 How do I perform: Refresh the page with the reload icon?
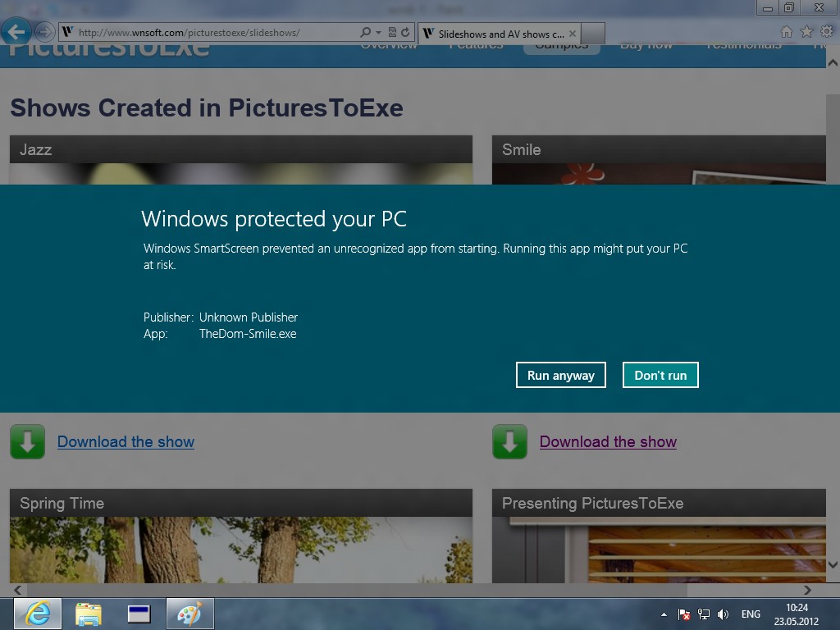click(405, 33)
